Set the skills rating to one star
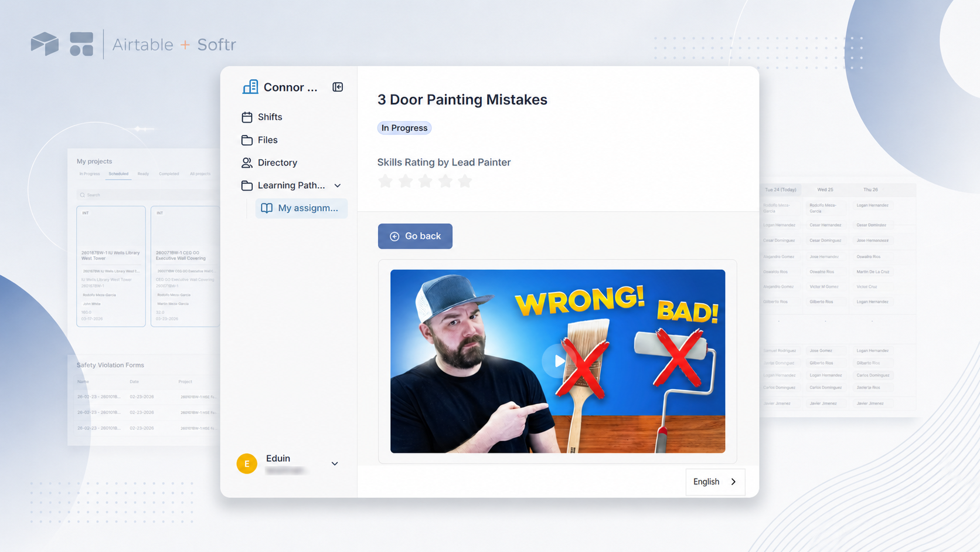The height and width of the screenshot is (552, 980). tap(385, 181)
